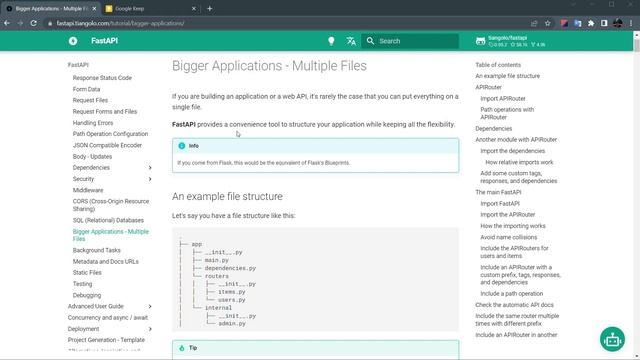640x360 pixels.
Task: Open the tiangolo/fastapi GitHub repository link
Action: [x=510, y=41]
